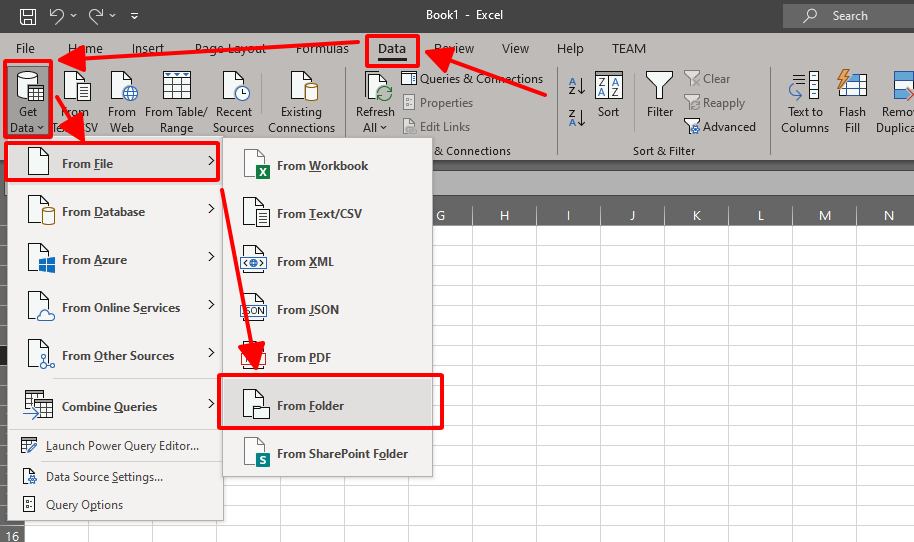Choose From JSON
The width and height of the screenshot is (914, 542).
tap(328, 309)
